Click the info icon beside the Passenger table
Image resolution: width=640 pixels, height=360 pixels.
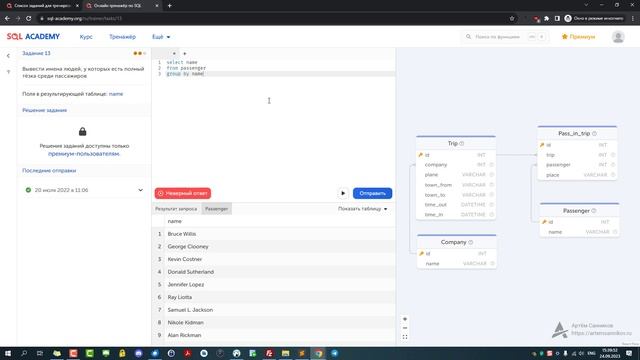pos(594,211)
